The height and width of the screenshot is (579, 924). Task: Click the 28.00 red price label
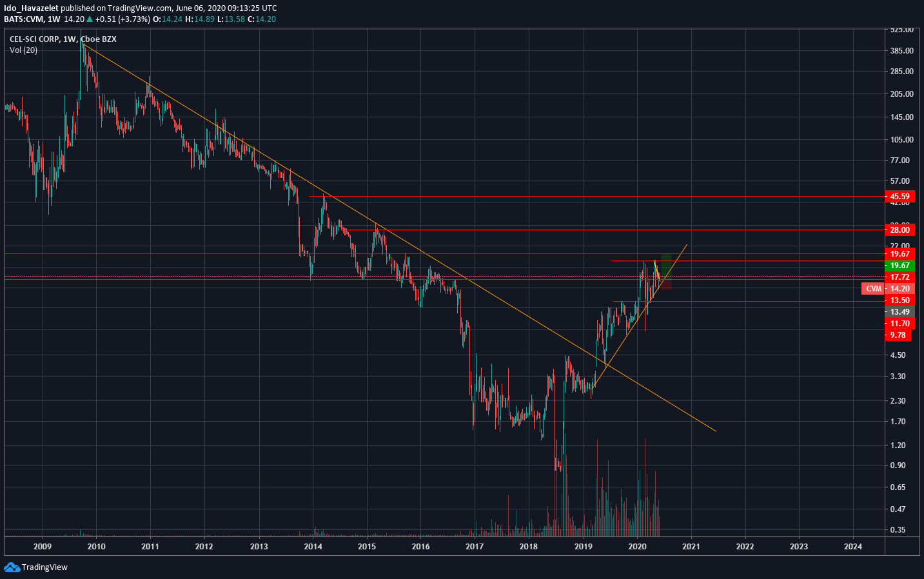[x=900, y=230]
